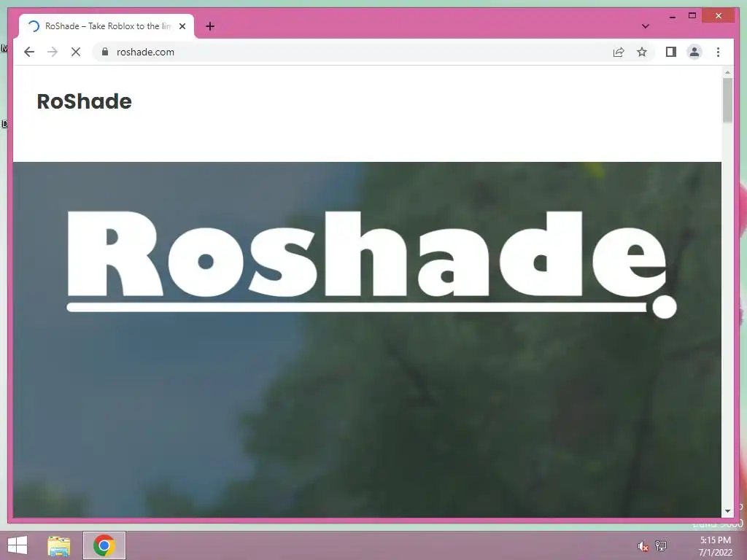The image size is (747, 560).
Task: Open the Windows Start menu
Action: coord(18,545)
